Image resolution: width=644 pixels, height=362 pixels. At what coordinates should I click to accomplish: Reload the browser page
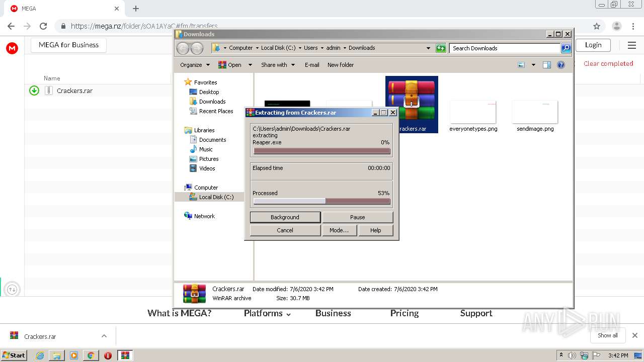(x=43, y=26)
